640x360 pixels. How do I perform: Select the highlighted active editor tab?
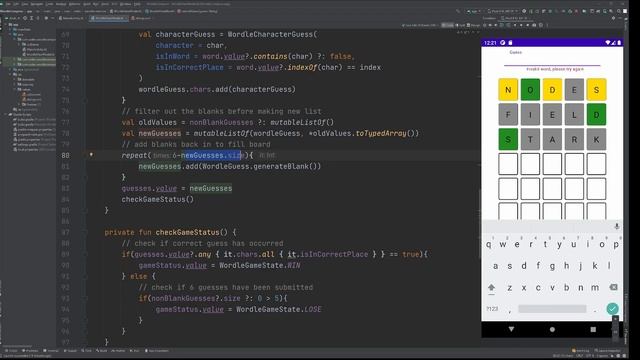pos(109,18)
